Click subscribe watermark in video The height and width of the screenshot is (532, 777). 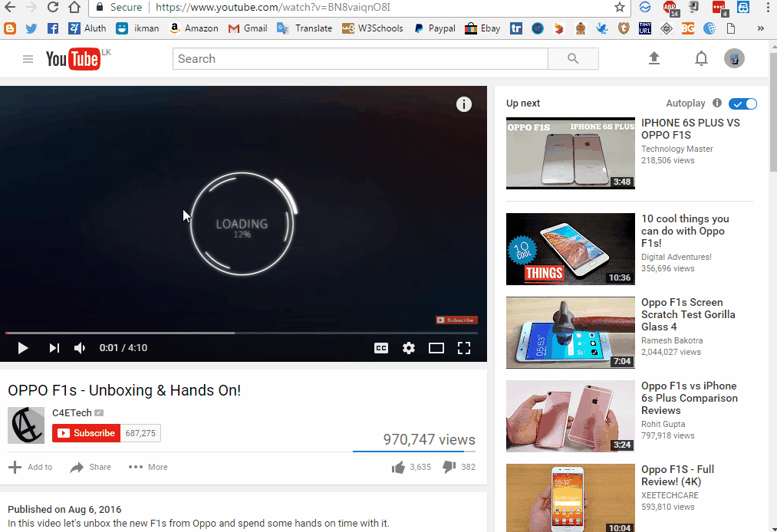click(x=456, y=320)
